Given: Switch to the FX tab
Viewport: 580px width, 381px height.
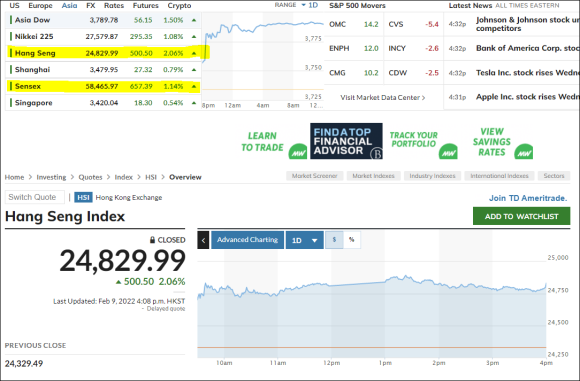Looking at the screenshot, I should coord(91,6).
